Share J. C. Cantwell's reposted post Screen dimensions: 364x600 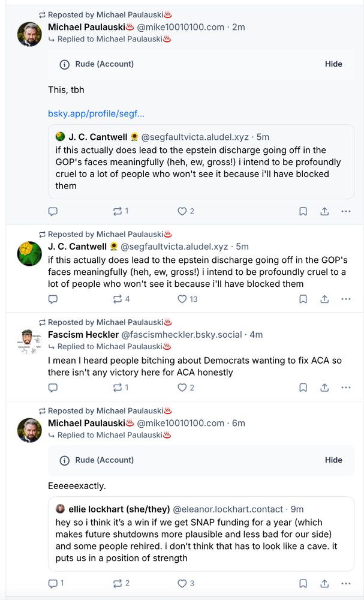(324, 299)
